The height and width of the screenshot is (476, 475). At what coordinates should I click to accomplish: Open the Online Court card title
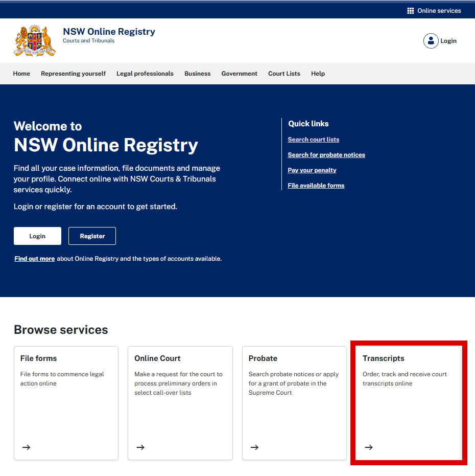(157, 358)
